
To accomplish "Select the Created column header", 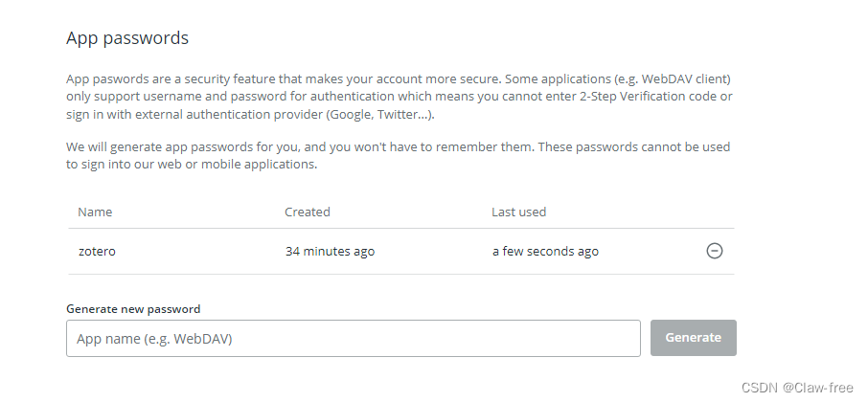I will tap(308, 212).
